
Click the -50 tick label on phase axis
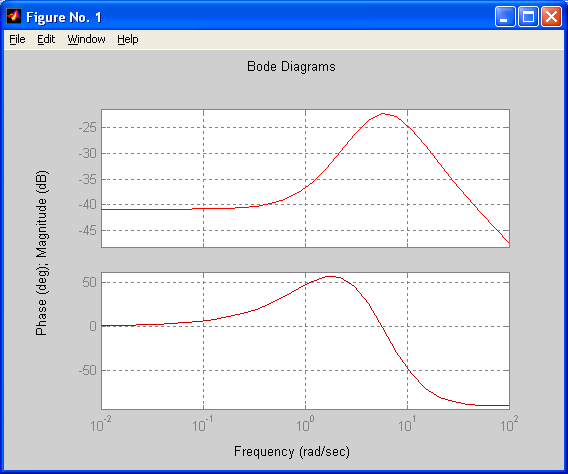point(88,370)
